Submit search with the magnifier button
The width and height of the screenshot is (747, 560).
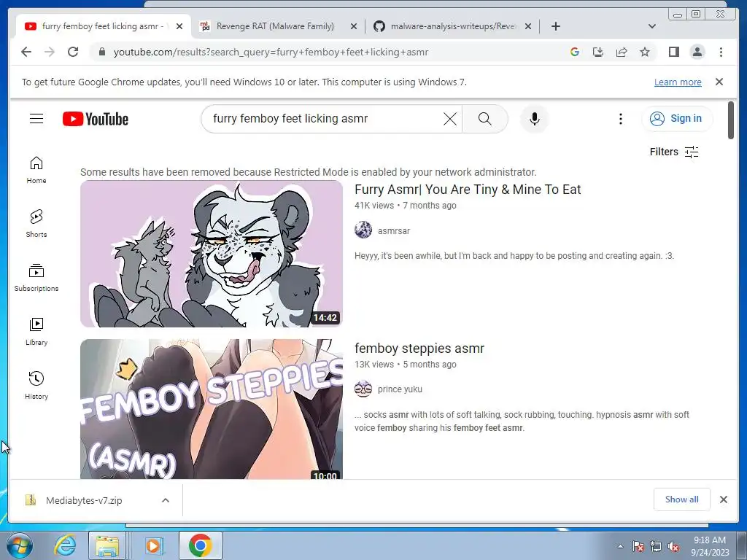click(x=485, y=119)
